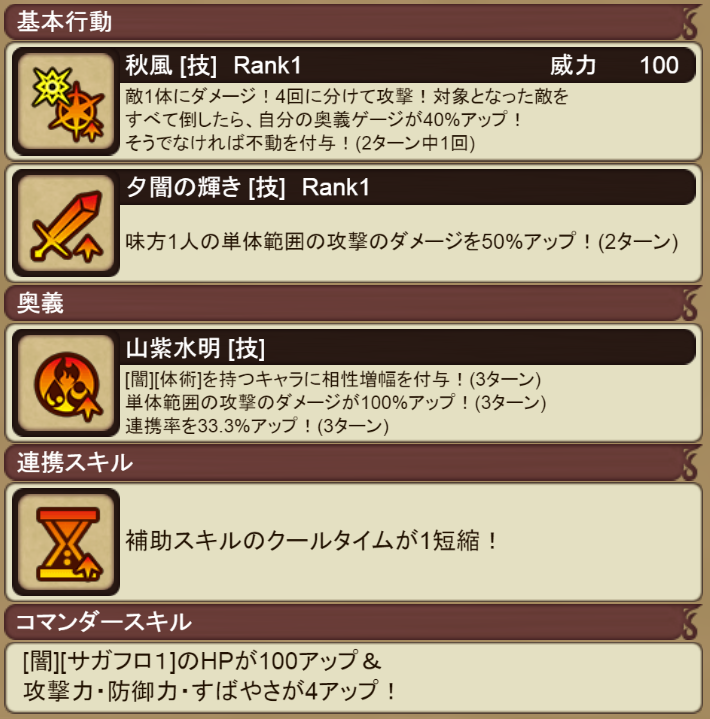Tap the 秋風 attack skill icon
710x719 pixels.
(66, 101)
